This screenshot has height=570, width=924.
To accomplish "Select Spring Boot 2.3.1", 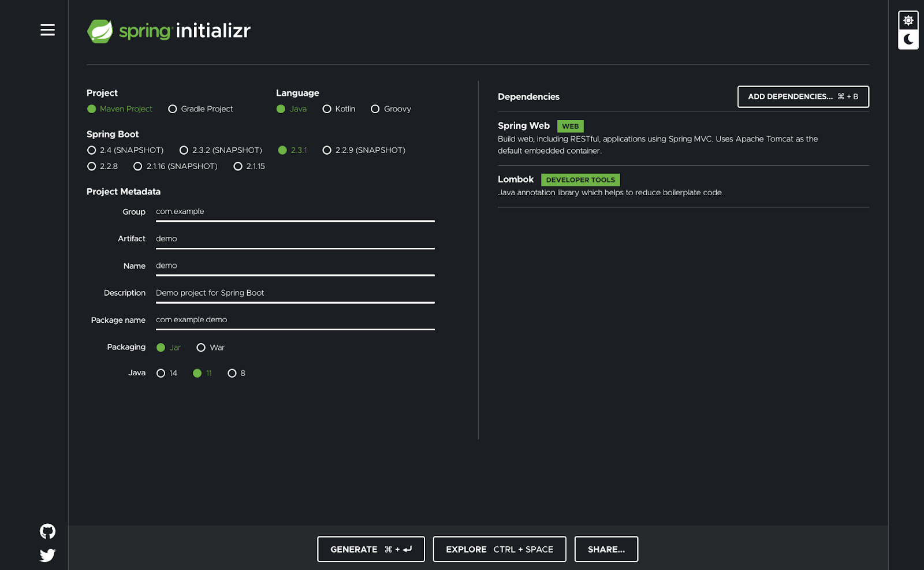I will point(292,150).
